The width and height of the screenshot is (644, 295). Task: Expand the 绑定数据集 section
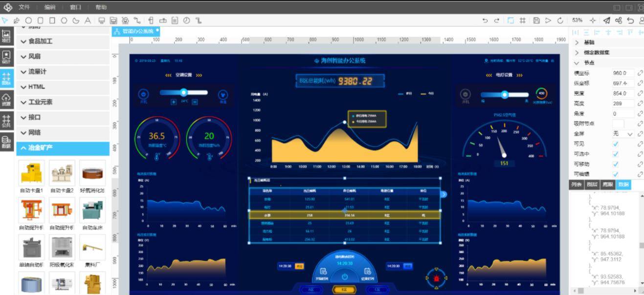click(x=607, y=53)
